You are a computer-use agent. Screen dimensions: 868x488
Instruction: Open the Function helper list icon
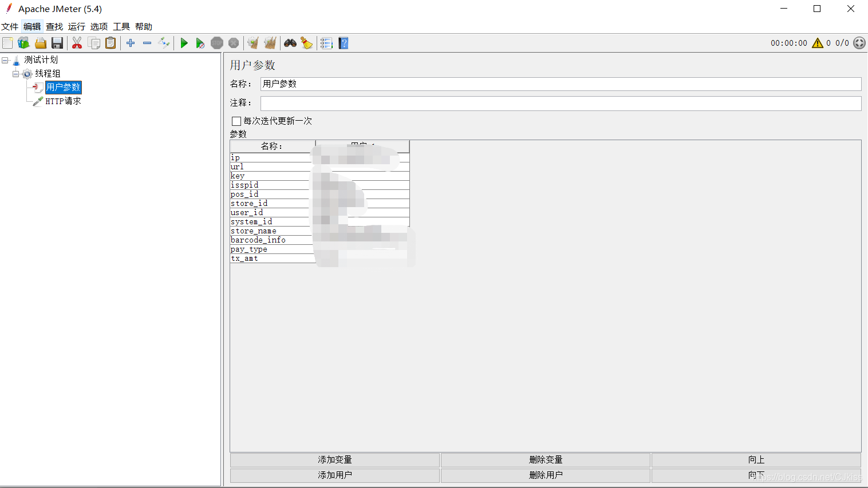(x=326, y=43)
